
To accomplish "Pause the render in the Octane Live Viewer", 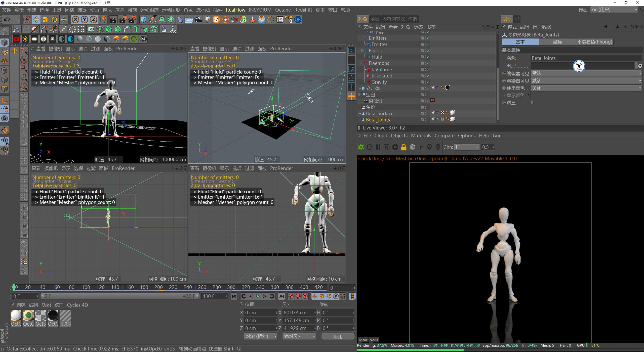I will point(378,147).
